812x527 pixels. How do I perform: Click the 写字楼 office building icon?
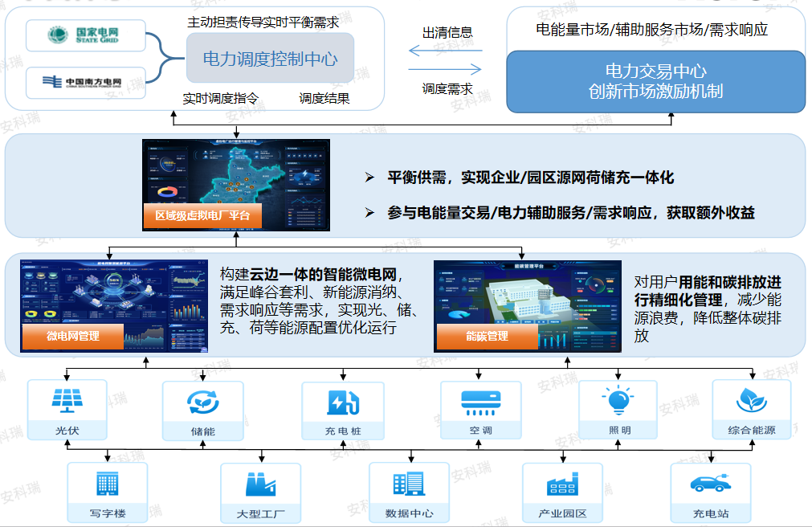[108, 483]
